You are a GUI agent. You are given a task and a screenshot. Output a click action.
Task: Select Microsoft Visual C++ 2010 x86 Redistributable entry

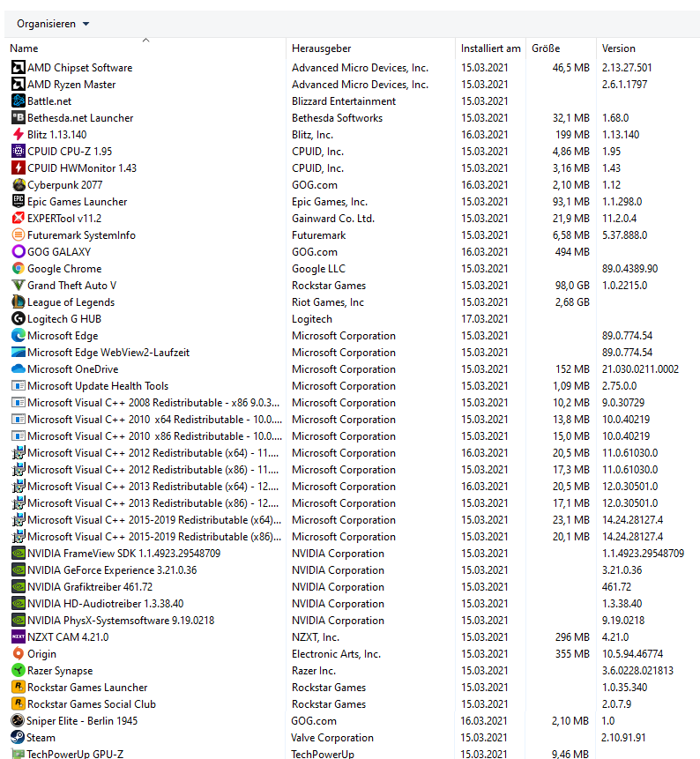(x=154, y=435)
